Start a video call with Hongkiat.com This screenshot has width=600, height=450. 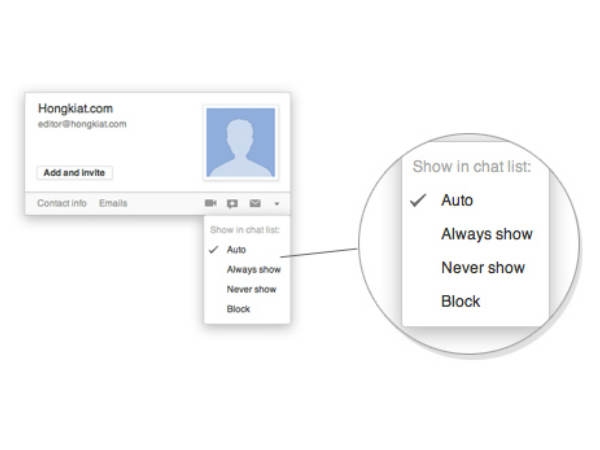coord(210,203)
